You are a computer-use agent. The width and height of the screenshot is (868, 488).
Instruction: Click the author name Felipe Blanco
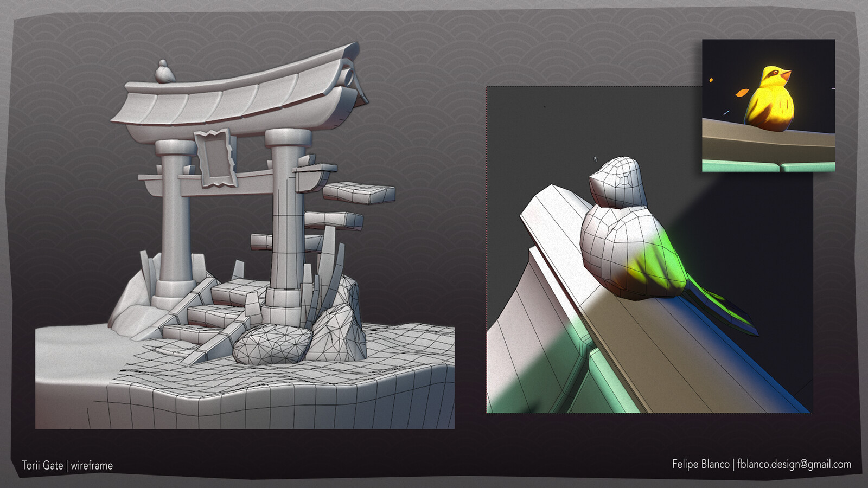click(700, 464)
